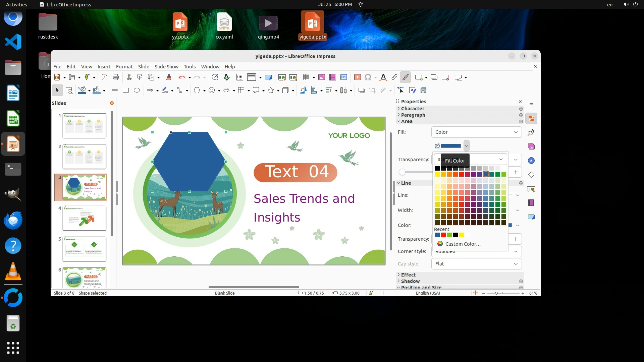The height and width of the screenshot is (362, 644).
Task: Collapse the Area section in Properties
Action: [407, 121]
